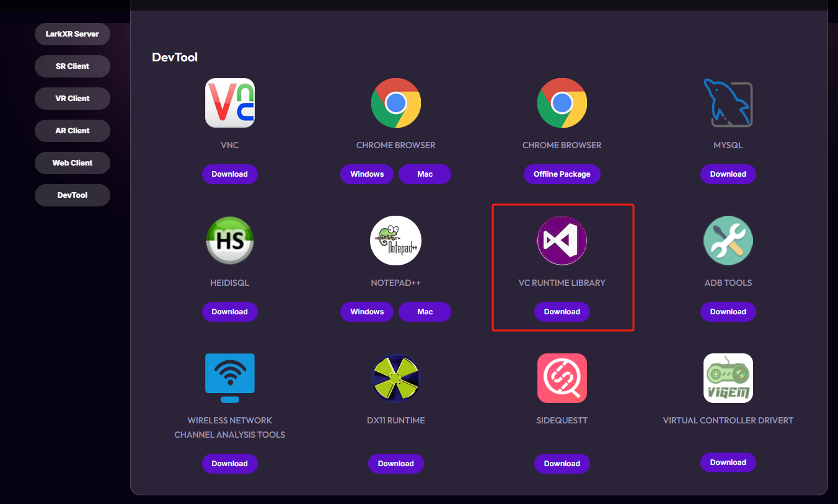The image size is (838, 504).
Task: Click the wireless network analysis Wi-Fi icon
Action: (230, 378)
